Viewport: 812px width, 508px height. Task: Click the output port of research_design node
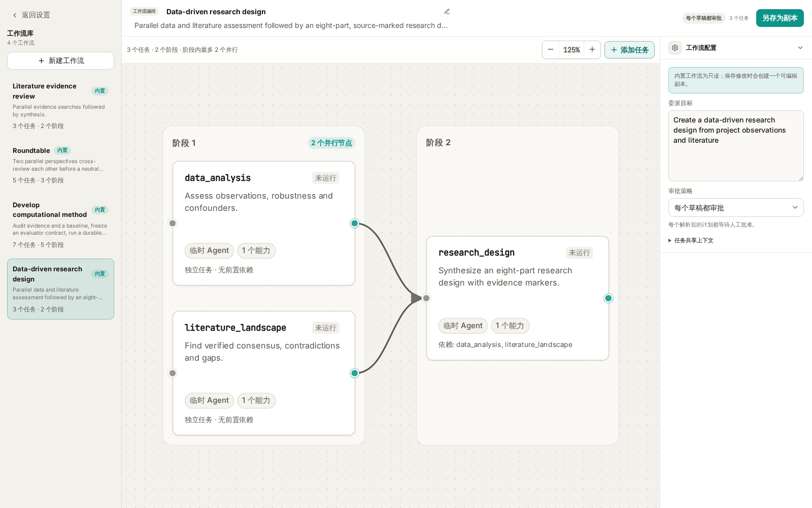click(608, 298)
